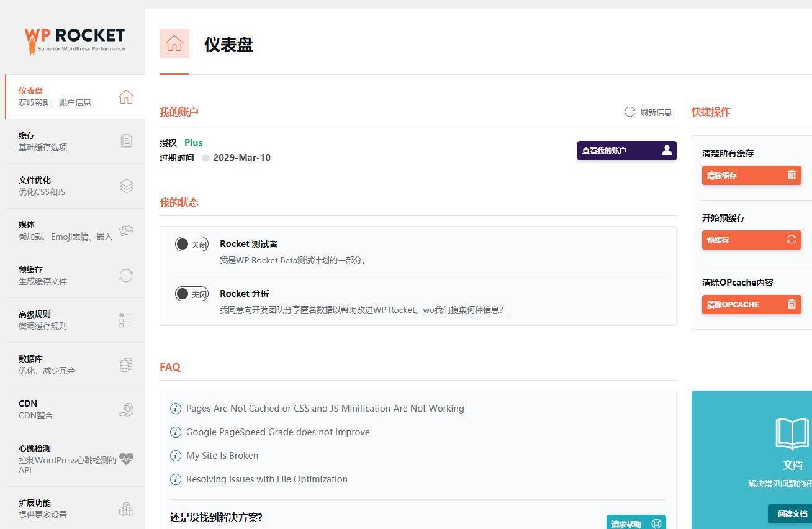Select the 预缓存 circular refresh icon in sidebar
Screen dimensions: 812x529
[x=126, y=276]
